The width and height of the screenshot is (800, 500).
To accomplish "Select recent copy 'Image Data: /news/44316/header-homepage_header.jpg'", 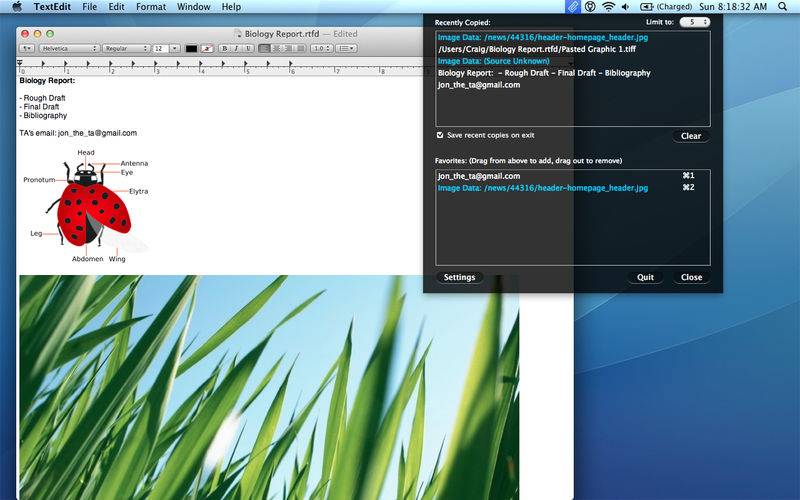I will (543, 37).
